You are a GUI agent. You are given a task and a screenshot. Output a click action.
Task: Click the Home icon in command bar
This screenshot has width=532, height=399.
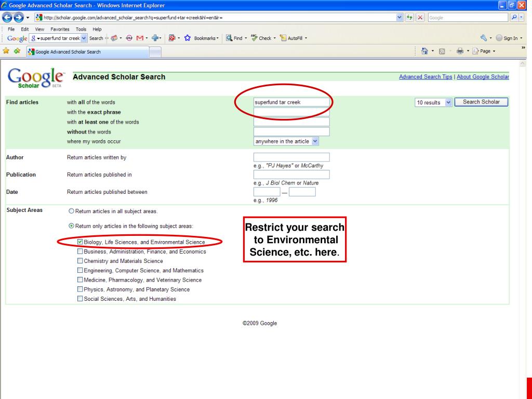pos(424,51)
